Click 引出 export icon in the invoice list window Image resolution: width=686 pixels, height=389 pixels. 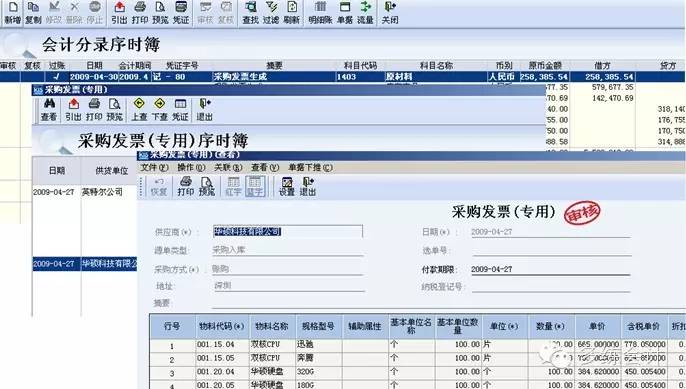coord(74,110)
